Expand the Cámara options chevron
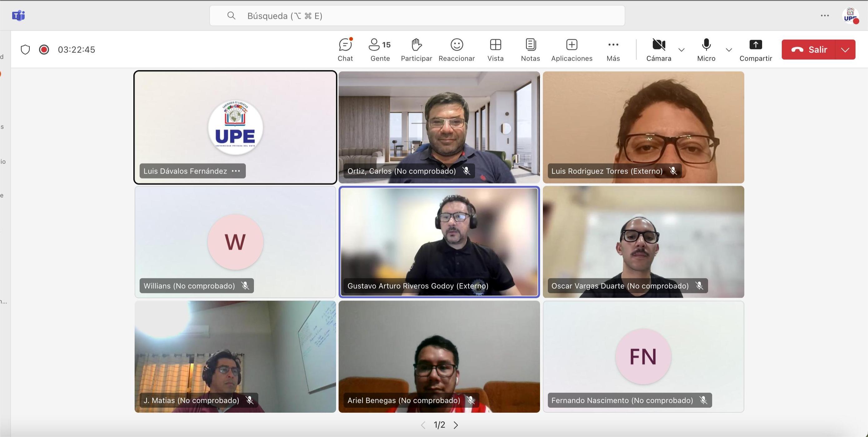The image size is (868, 437). [x=681, y=50]
